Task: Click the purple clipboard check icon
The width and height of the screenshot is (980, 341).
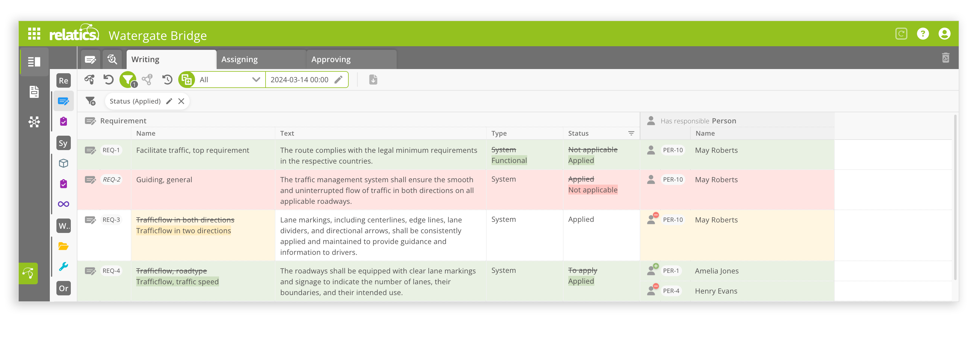Action: coord(64,121)
